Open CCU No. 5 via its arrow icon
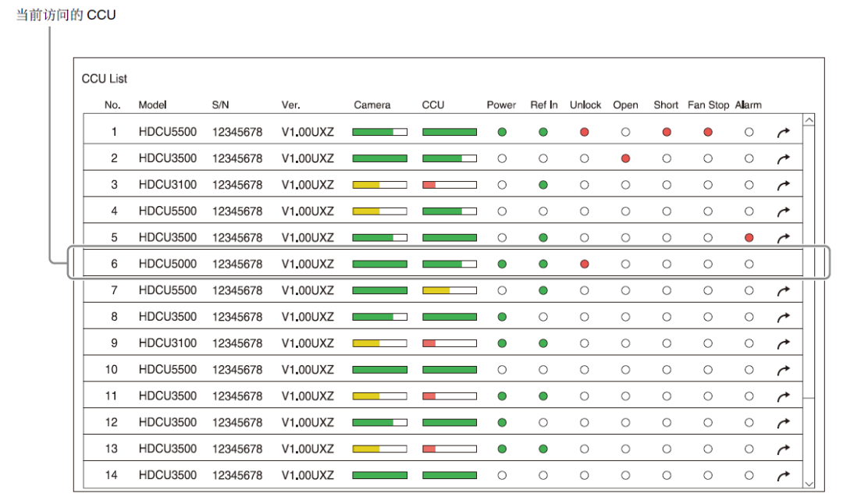843x504 pixels. (x=784, y=238)
